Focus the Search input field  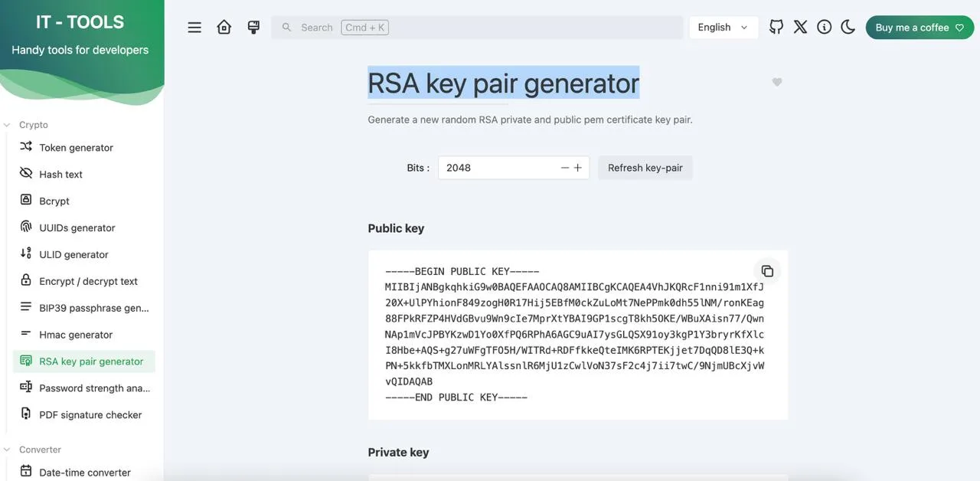pyautogui.click(x=477, y=28)
